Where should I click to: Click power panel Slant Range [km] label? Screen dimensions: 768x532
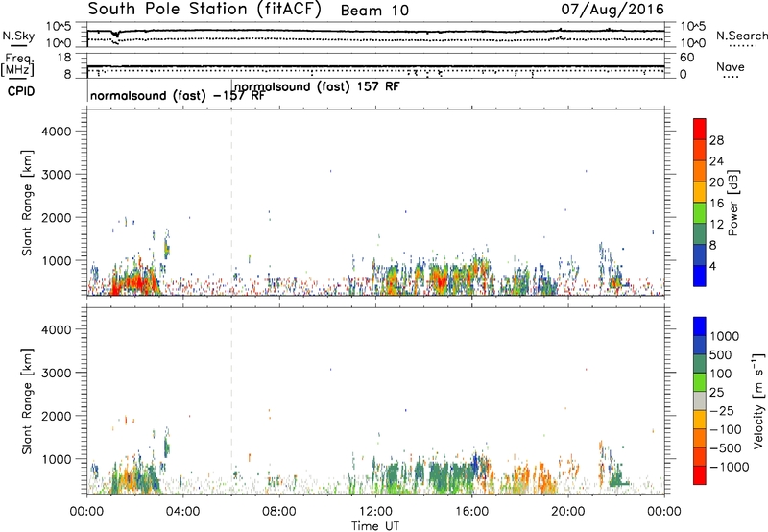pos(27,203)
